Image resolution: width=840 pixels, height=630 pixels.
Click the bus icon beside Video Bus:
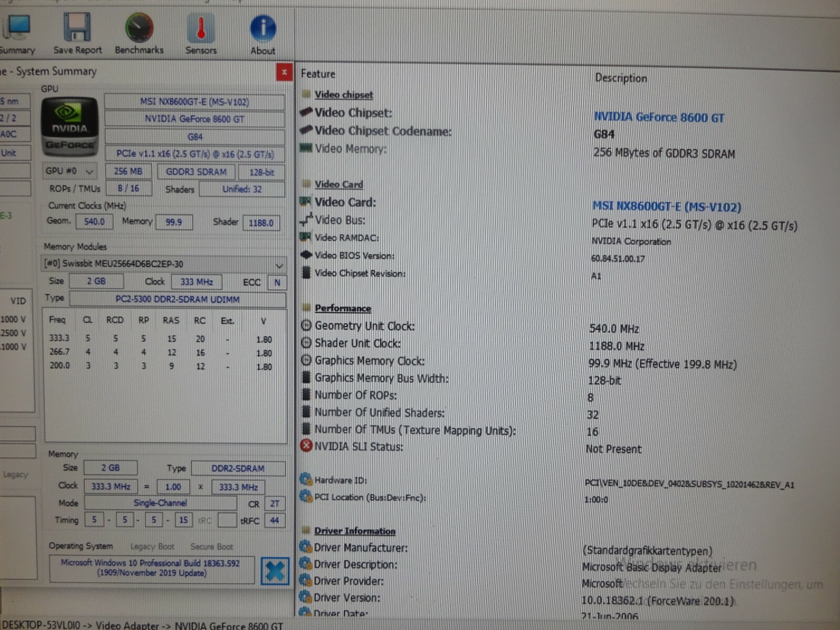[x=306, y=219]
